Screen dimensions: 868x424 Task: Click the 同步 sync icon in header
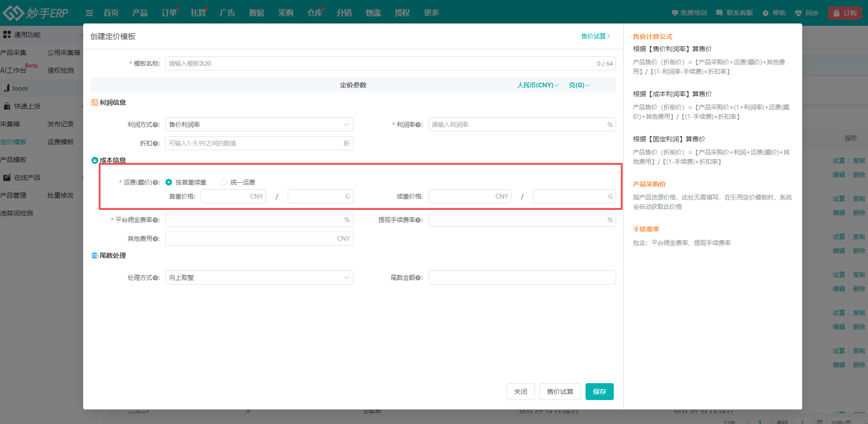point(798,13)
